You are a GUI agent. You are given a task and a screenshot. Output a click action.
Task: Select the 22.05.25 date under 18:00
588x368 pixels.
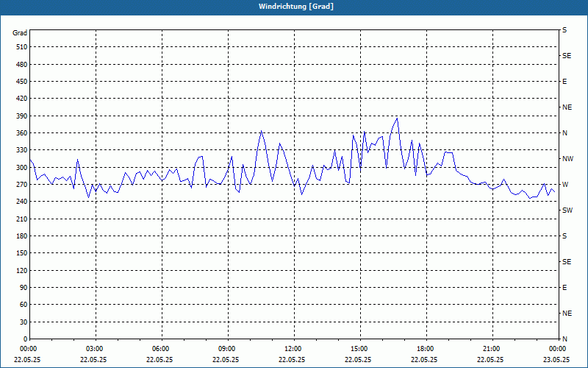point(424,359)
